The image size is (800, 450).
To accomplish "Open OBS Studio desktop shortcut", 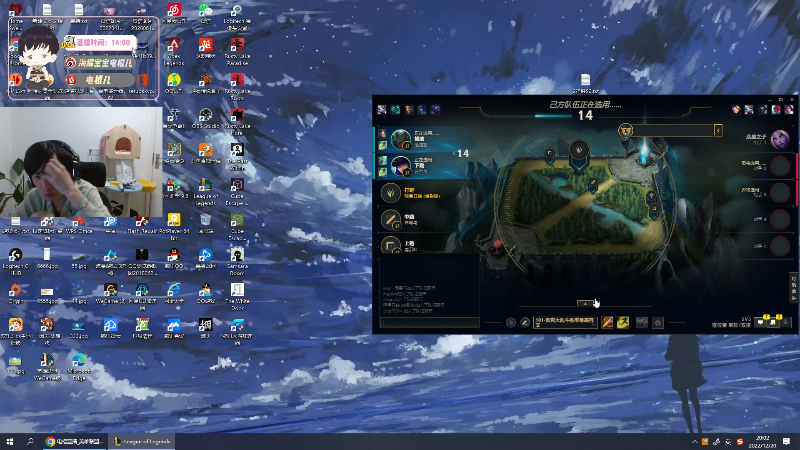I will click(206, 118).
